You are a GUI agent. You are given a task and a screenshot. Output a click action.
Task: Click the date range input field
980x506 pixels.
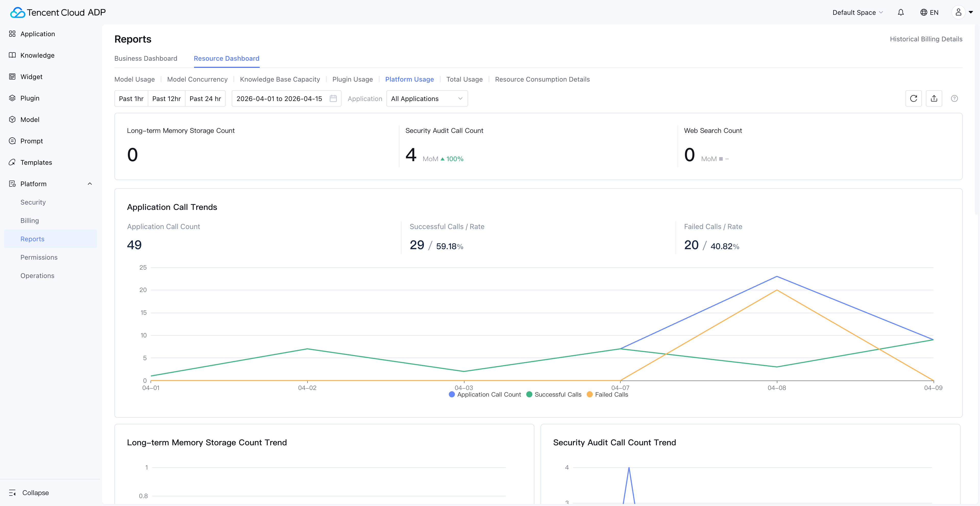tap(280, 98)
